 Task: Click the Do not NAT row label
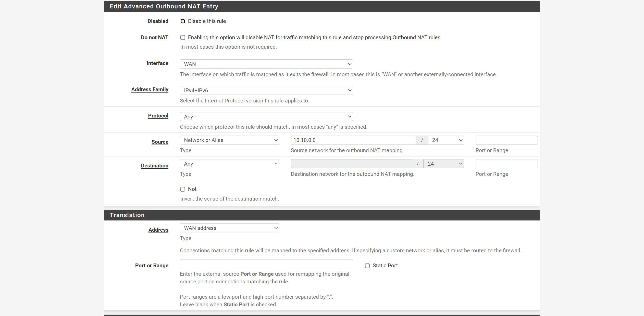pos(155,37)
